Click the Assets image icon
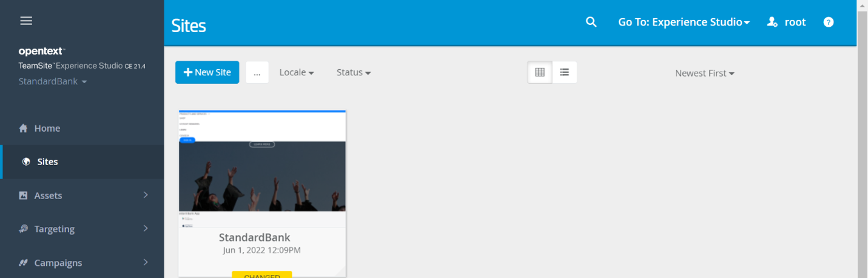Image resolution: width=868 pixels, height=278 pixels. click(x=24, y=195)
